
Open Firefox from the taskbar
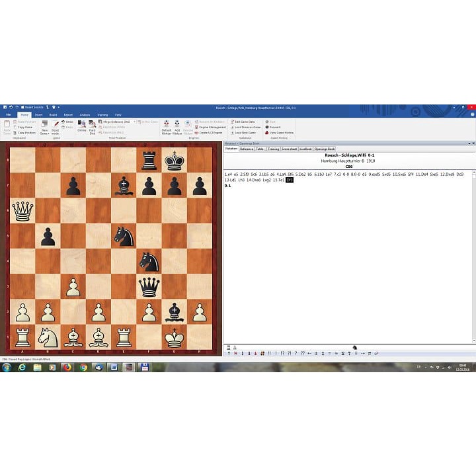coord(67,368)
